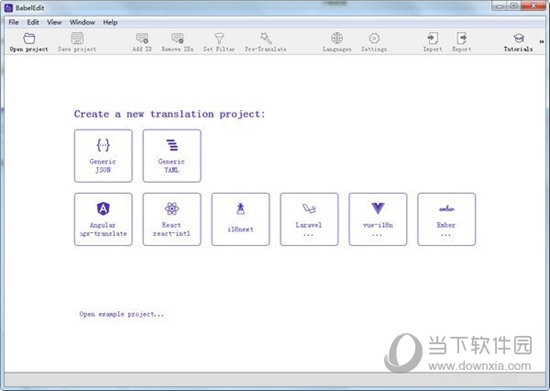The height and width of the screenshot is (391, 550).
Task: Pick the vue-i18n project tile
Action: (x=378, y=219)
